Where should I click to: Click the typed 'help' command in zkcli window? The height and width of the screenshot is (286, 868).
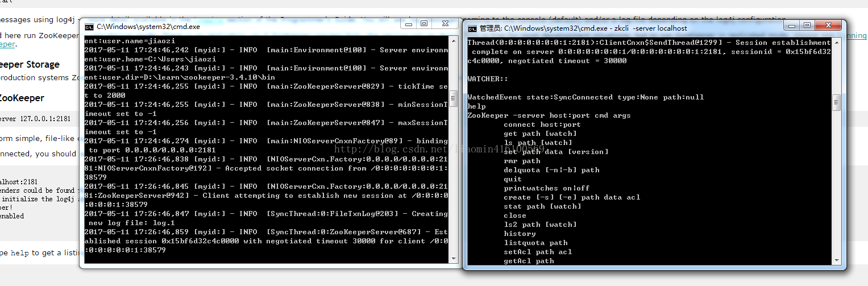coord(476,106)
